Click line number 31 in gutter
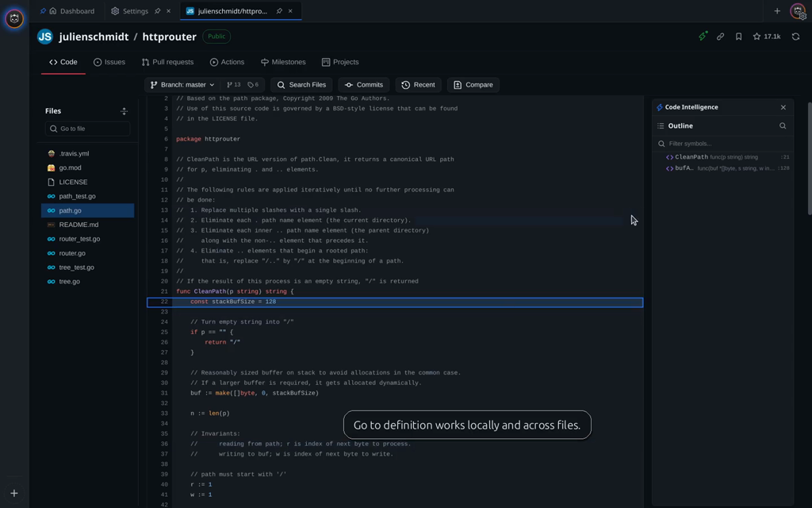Viewport: 812px width, 508px height. (164, 393)
